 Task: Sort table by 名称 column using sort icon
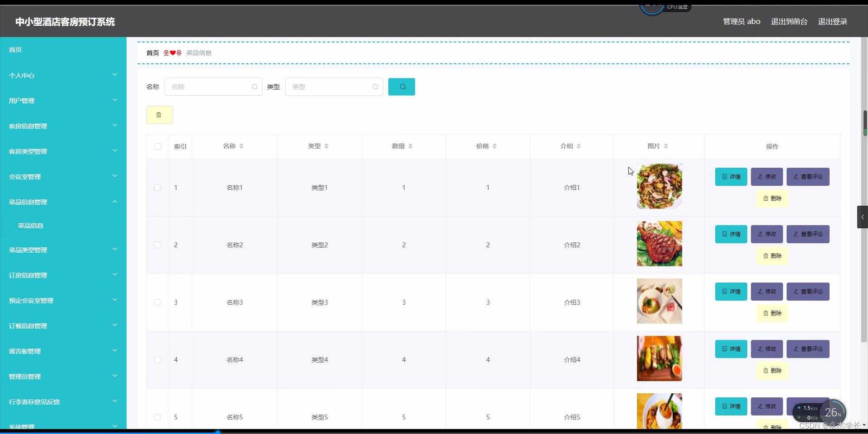pyautogui.click(x=243, y=146)
